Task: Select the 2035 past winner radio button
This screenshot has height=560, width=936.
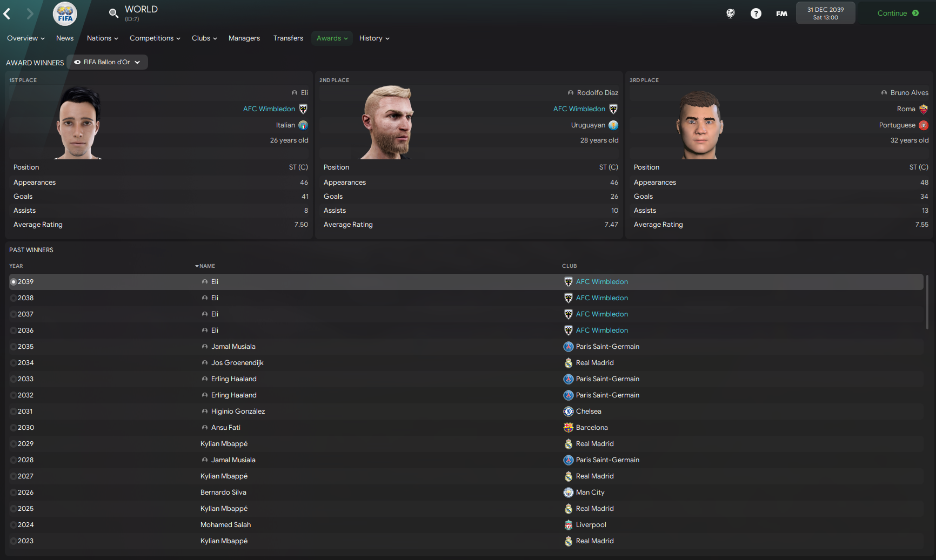Action: click(x=14, y=347)
